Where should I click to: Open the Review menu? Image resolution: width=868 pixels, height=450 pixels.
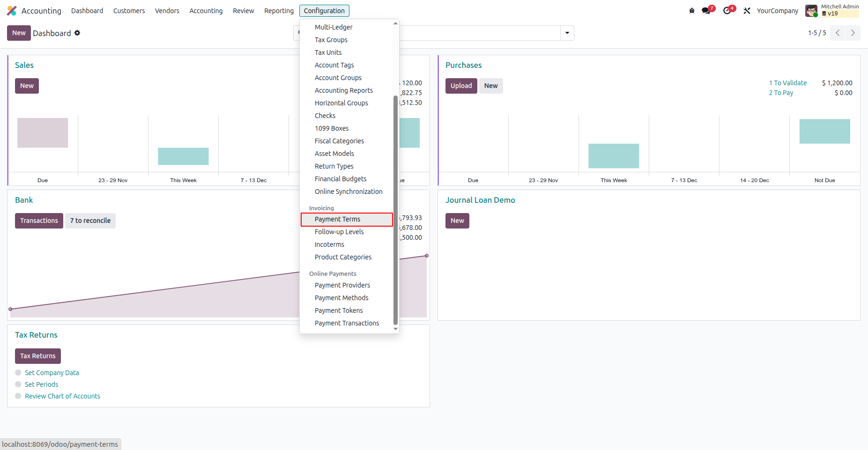tap(244, 11)
